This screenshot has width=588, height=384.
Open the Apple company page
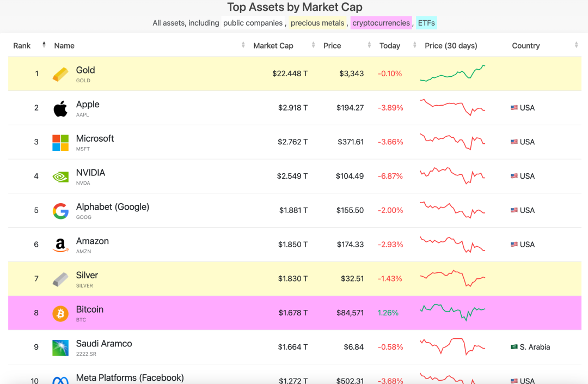click(x=88, y=104)
